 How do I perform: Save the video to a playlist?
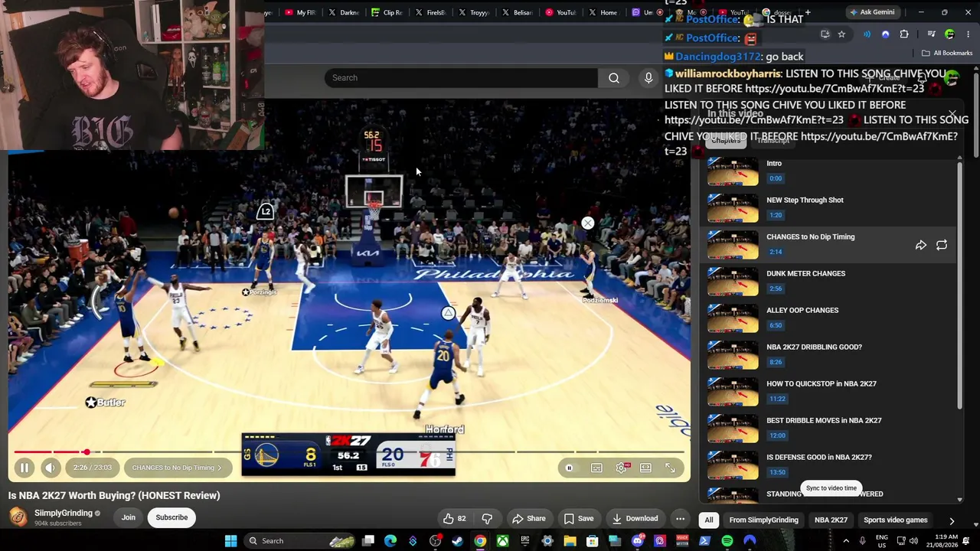tap(579, 519)
